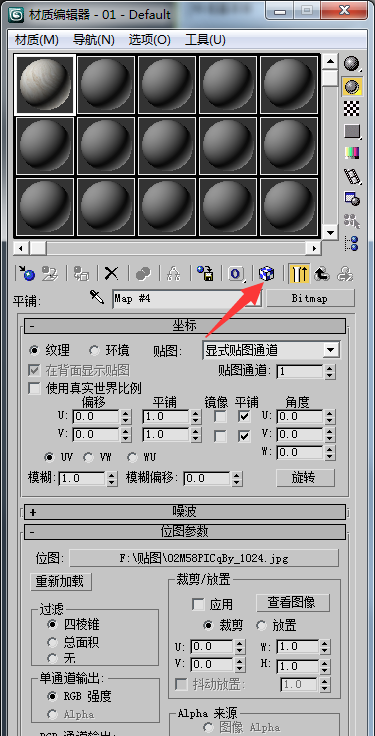Check the 应用 crop checkbox
375x736 pixels.
click(x=198, y=605)
